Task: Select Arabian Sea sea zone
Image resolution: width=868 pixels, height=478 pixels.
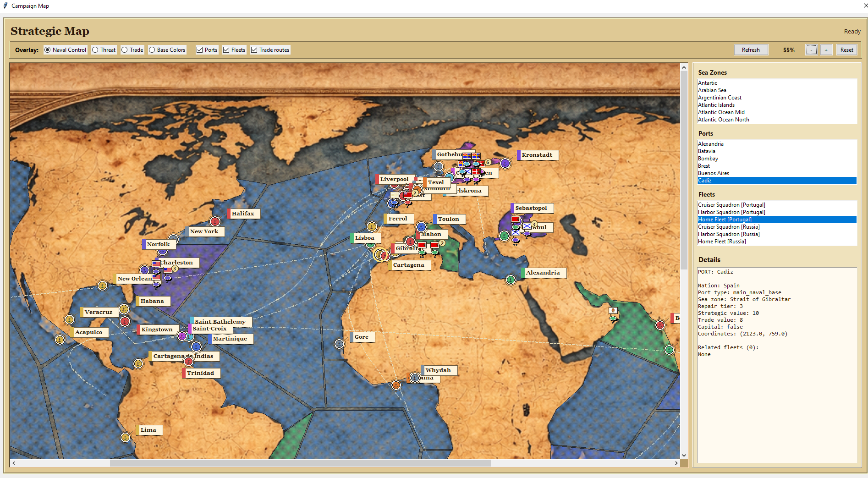Action: click(777, 90)
